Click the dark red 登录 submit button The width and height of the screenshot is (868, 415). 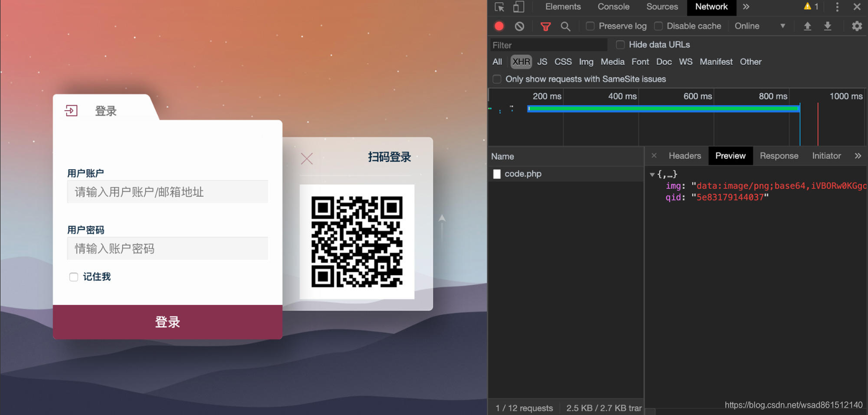point(168,322)
